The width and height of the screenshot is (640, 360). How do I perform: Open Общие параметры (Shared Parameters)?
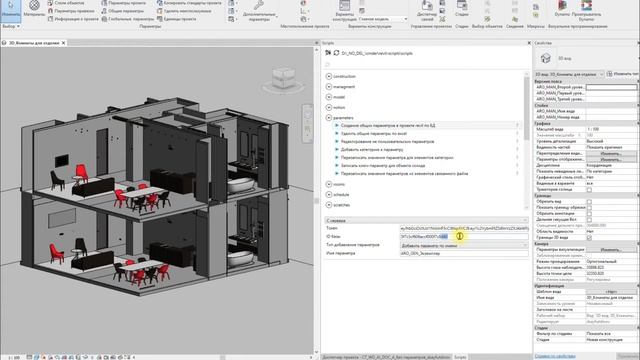pyautogui.click(x=122, y=11)
